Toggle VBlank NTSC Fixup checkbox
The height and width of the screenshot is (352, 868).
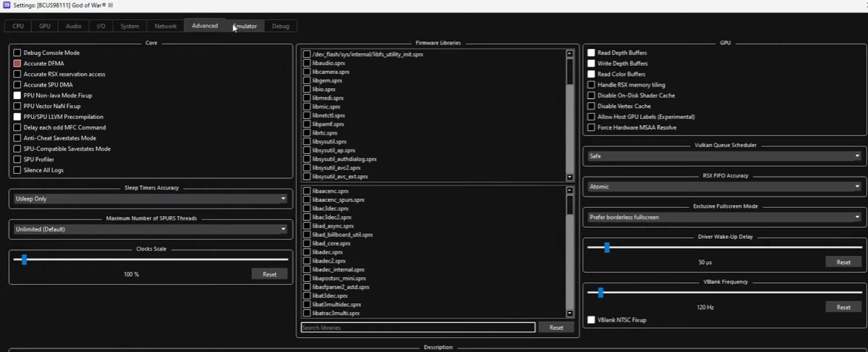point(591,320)
